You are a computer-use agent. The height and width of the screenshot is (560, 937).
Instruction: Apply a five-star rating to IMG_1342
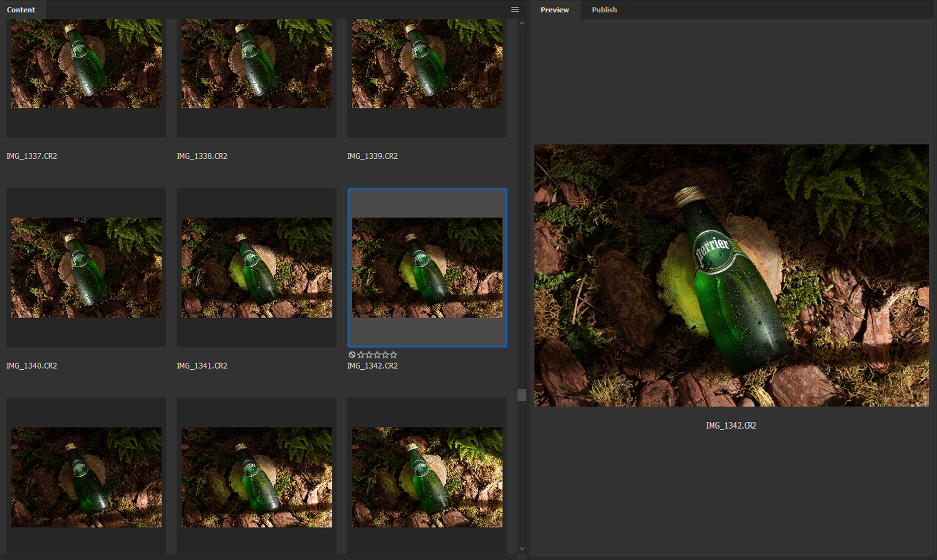(394, 355)
